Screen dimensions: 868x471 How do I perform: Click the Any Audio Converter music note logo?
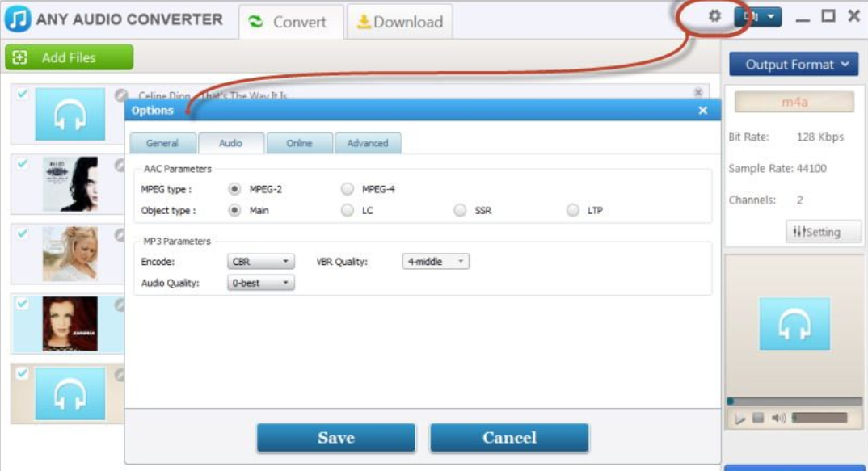(18, 19)
